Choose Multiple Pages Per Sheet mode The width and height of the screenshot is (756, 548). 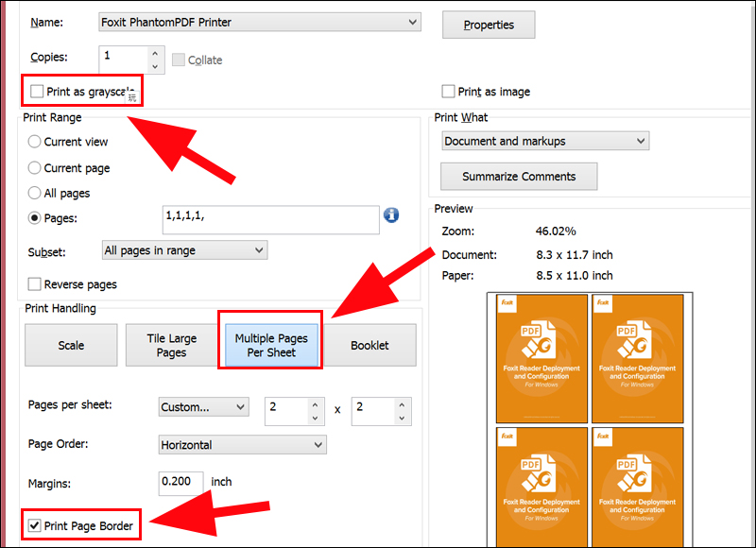271,345
